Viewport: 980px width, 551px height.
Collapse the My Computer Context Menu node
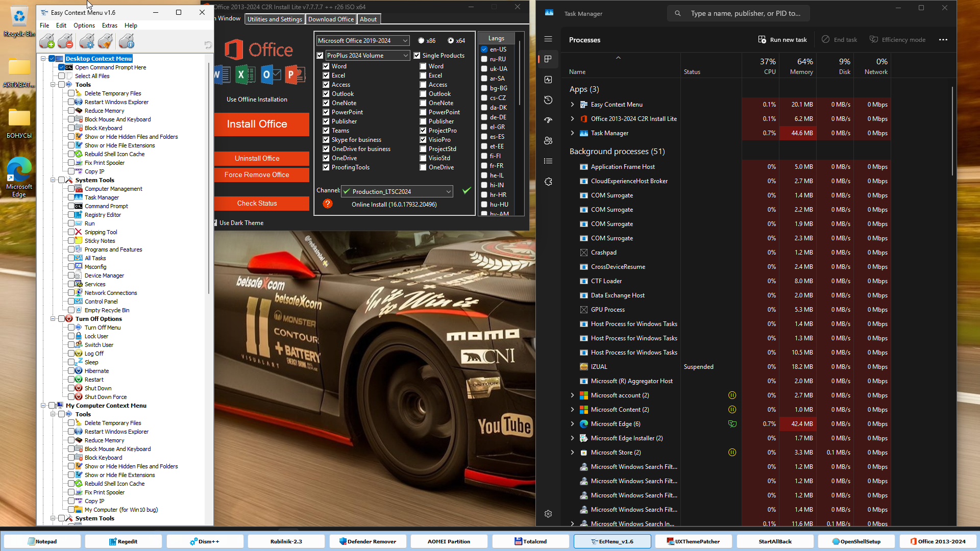click(x=43, y=406)
